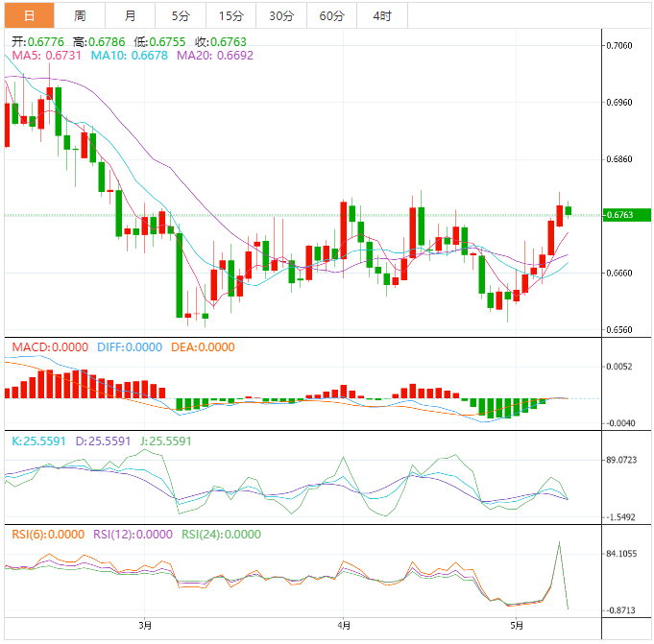Open the 15分 timeframe tab

coord(231,16)
